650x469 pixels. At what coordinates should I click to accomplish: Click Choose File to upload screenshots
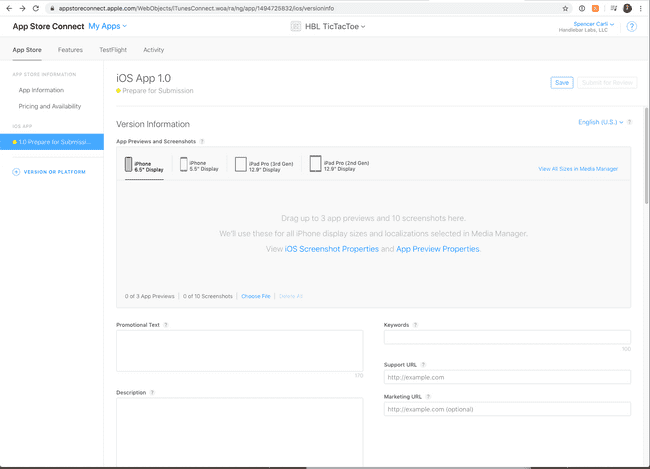click(x=255, y=296)
